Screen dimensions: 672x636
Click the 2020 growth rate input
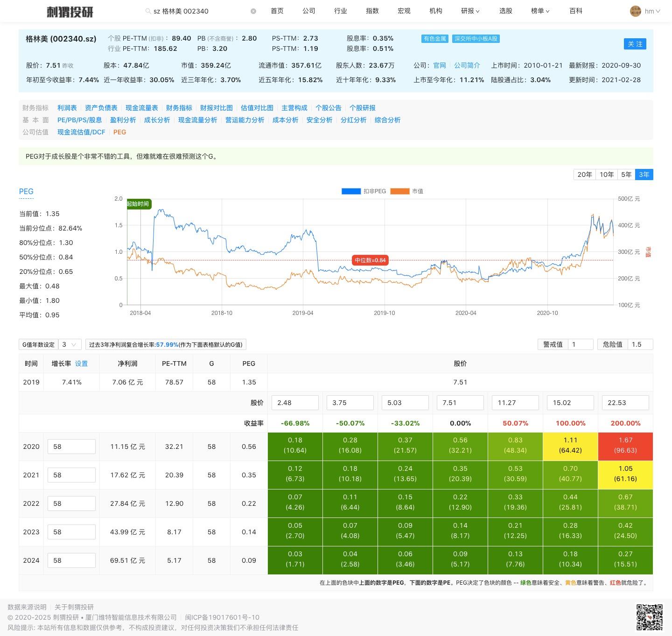tap(72, 447)
